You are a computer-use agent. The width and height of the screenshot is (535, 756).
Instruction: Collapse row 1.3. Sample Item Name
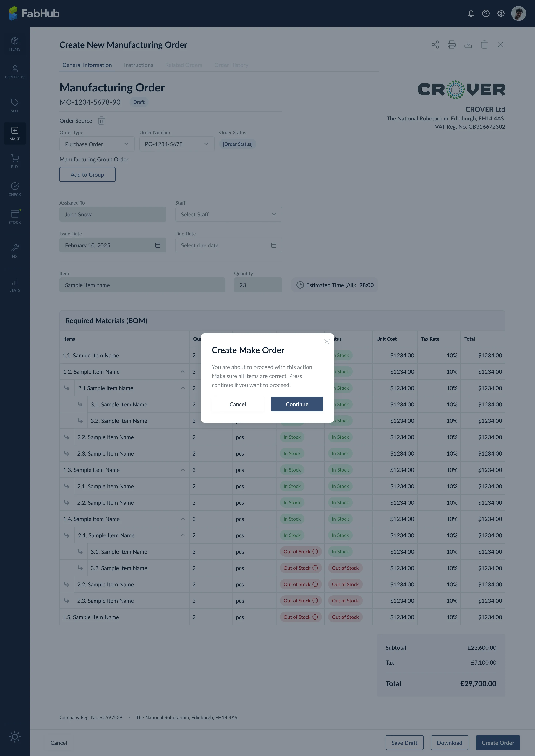coord(182,470)
